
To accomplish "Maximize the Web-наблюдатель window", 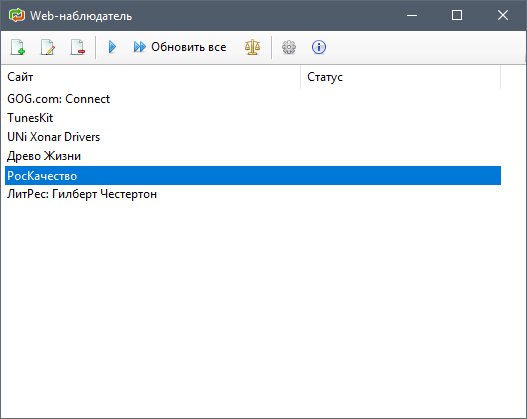I will 457,15.
